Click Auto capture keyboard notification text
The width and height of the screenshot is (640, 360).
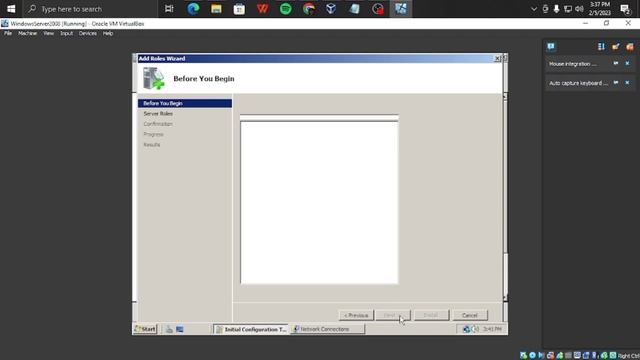click(x=578, y=83)
